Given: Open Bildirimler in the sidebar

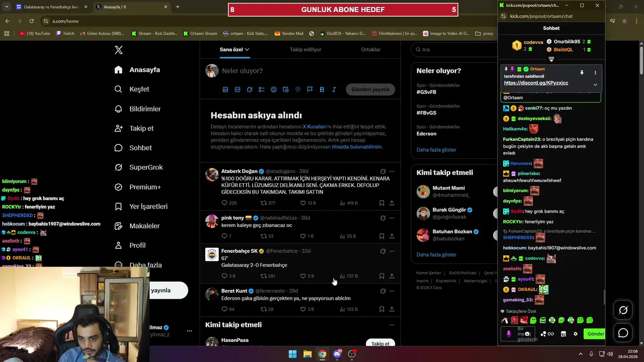Looking at the screenshot, I should (x=137, y=109).
